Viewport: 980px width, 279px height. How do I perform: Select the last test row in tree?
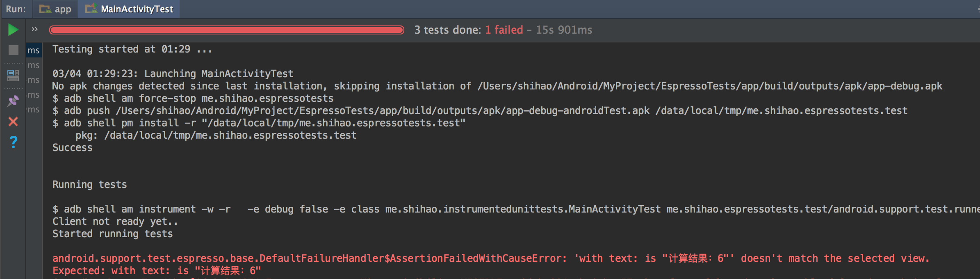pos(34,110)
